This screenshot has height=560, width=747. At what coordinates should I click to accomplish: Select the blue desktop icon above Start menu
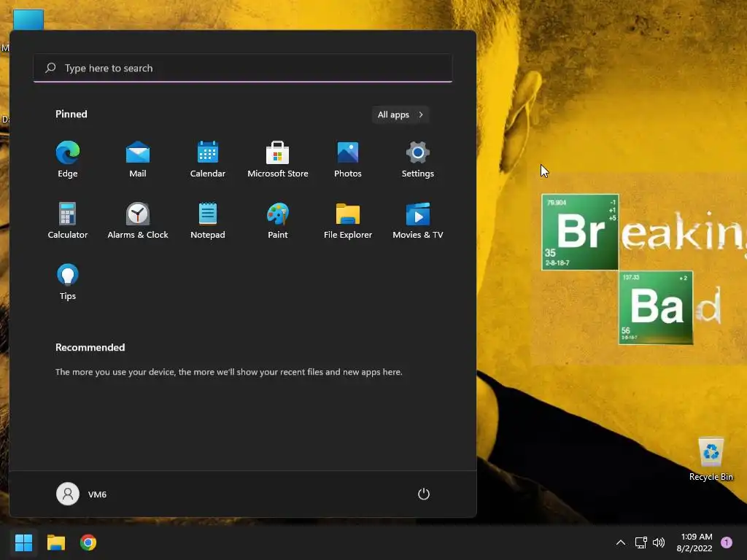tap(28, 20)
